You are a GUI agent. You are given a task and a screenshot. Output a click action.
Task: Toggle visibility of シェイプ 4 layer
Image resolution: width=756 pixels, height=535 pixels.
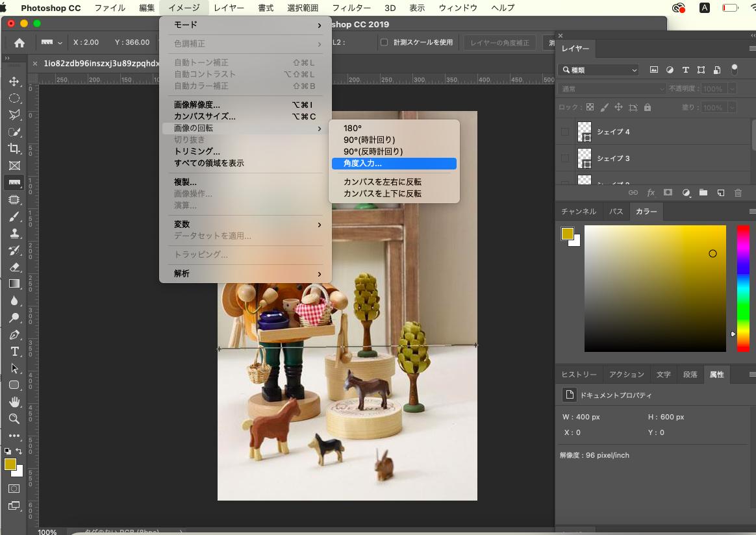pos(565,132)
